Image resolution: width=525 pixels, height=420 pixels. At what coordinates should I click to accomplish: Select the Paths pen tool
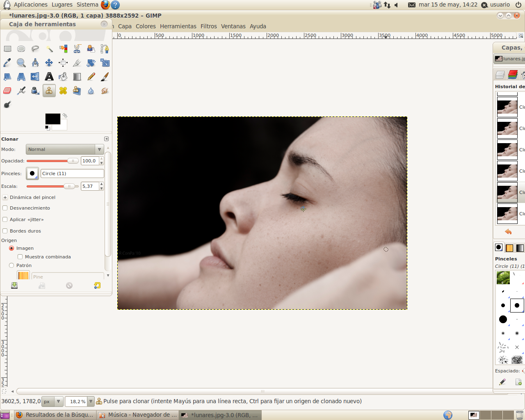pos(105,49)
